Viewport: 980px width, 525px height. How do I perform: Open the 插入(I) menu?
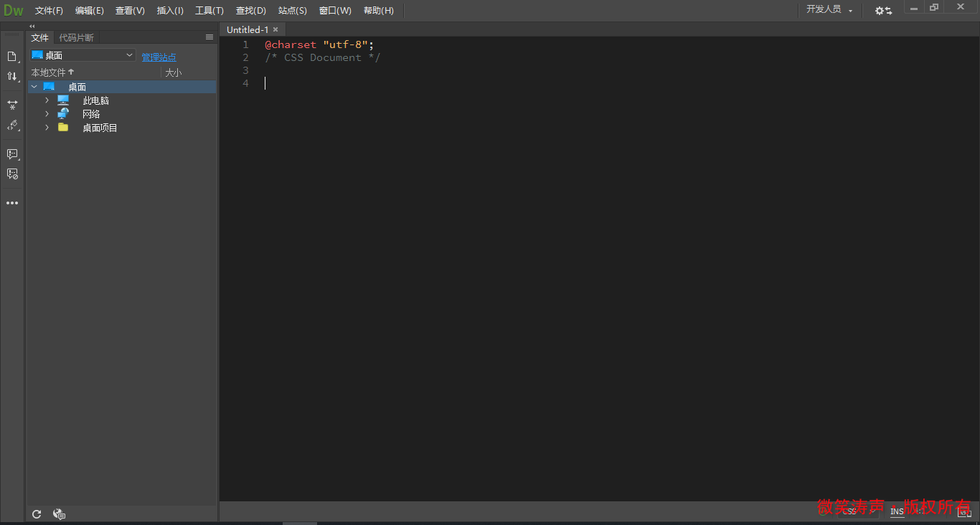(x=170, y=11)
